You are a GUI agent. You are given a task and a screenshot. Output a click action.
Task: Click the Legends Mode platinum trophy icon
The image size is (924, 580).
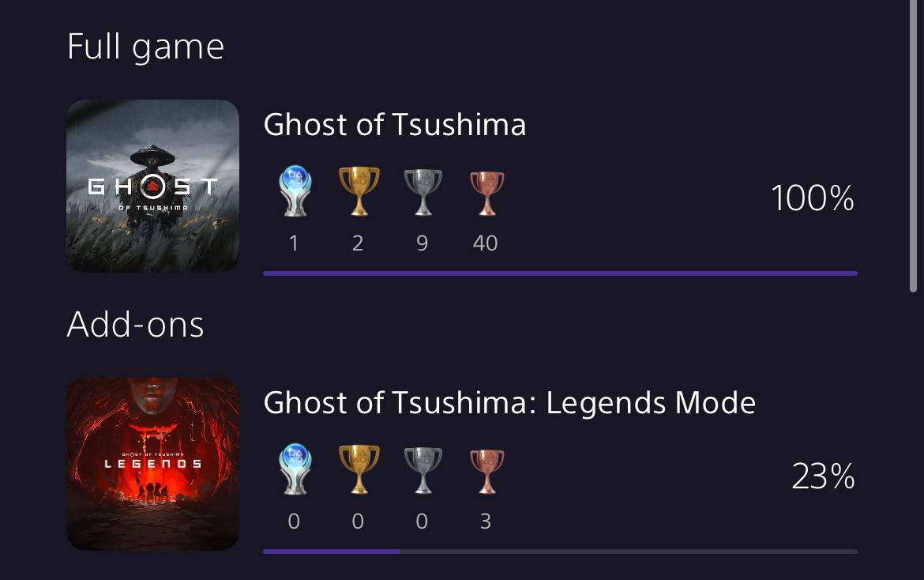click(x=294, y=469)
